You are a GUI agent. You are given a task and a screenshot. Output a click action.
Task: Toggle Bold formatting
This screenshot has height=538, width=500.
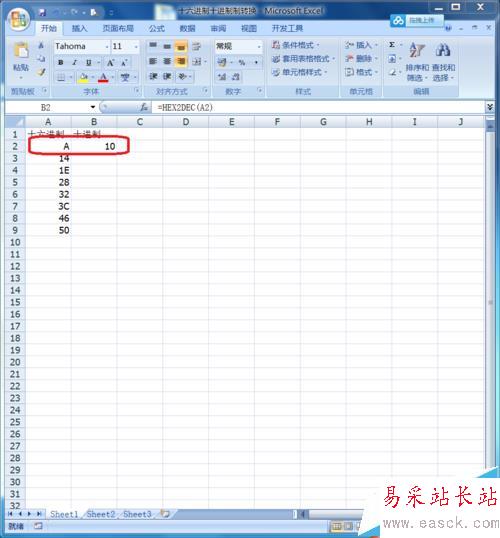pyautogui.click(x=61, y=62)
